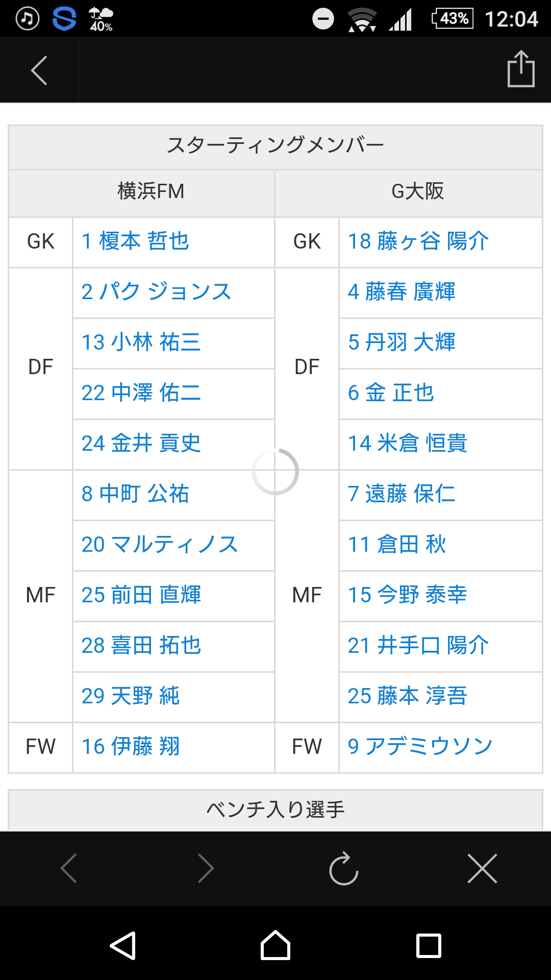The width and height of the screenshot is (551, 980).
Task: Tap the browser back navigation arrow
Action: (68, 868)
